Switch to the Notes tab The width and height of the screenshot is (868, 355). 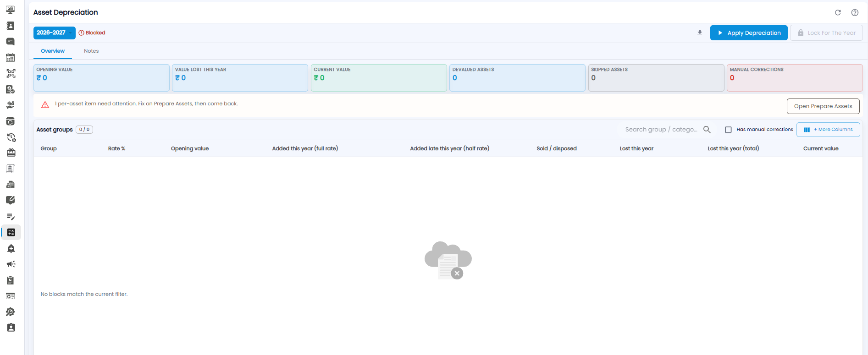(x=91, y=51)
